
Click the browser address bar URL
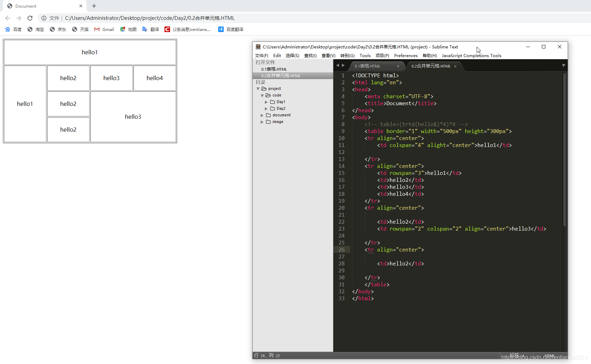click(150, 18)
